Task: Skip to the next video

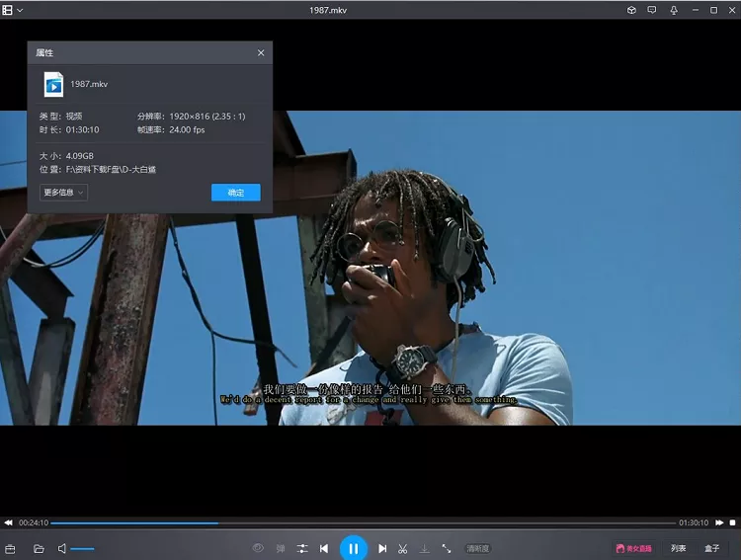Action: click(x=382, y=548)
